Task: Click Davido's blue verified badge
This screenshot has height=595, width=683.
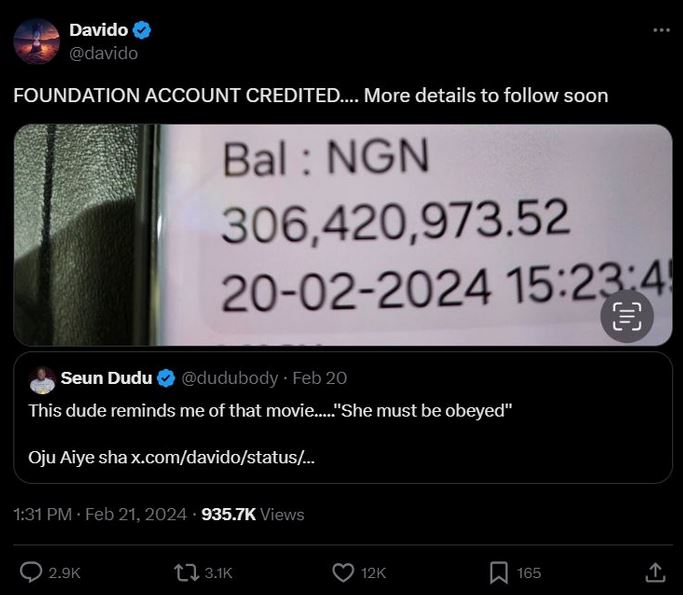Action: tap(142, 30)
